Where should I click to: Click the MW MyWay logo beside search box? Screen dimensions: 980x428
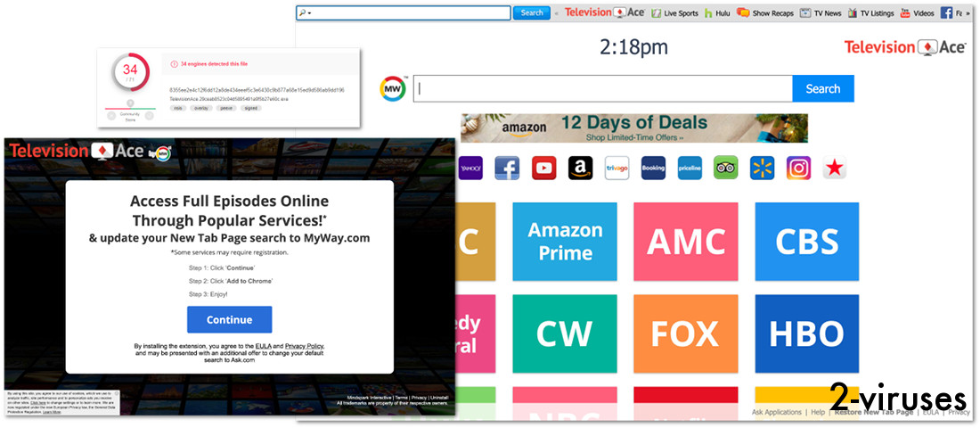[x=393, y=88]
